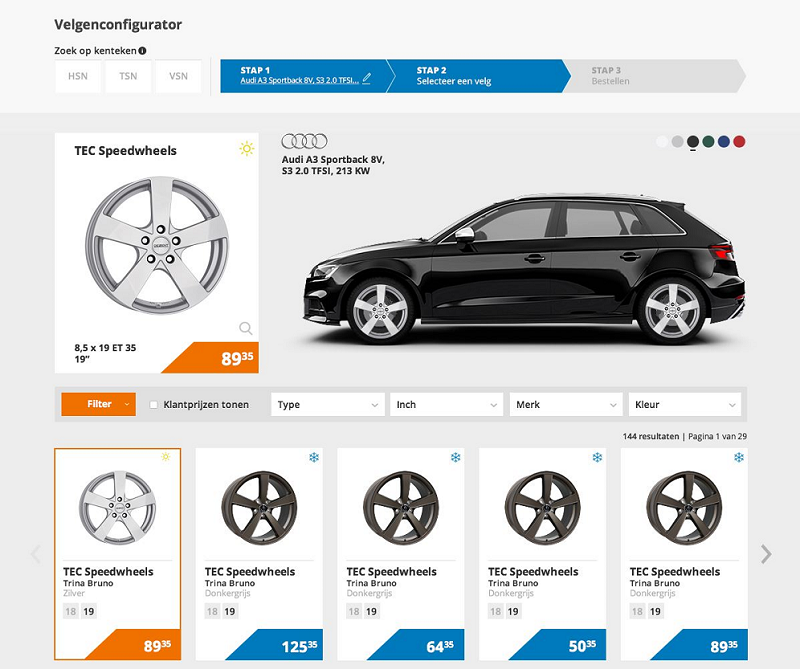The image size is (800, 669).
Task: Select size 18 on the 125,35 wheel card
Action: [x=212, y=611]
